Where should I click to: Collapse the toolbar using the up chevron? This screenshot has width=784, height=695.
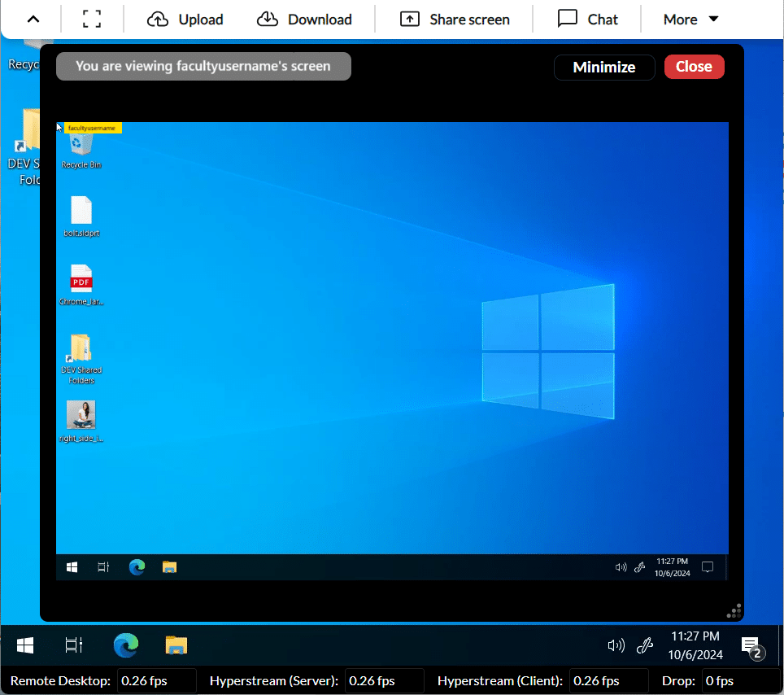pyautogui.click(x=33, y=18)
